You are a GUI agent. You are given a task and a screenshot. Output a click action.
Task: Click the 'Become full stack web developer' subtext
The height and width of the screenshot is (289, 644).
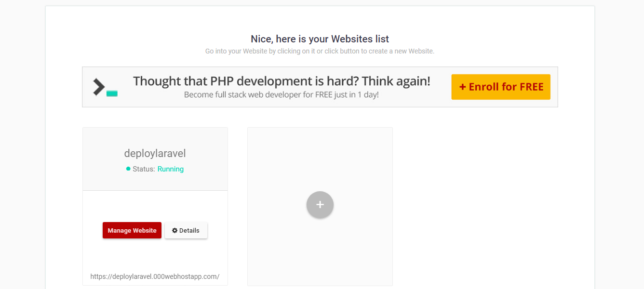[281, 95]
